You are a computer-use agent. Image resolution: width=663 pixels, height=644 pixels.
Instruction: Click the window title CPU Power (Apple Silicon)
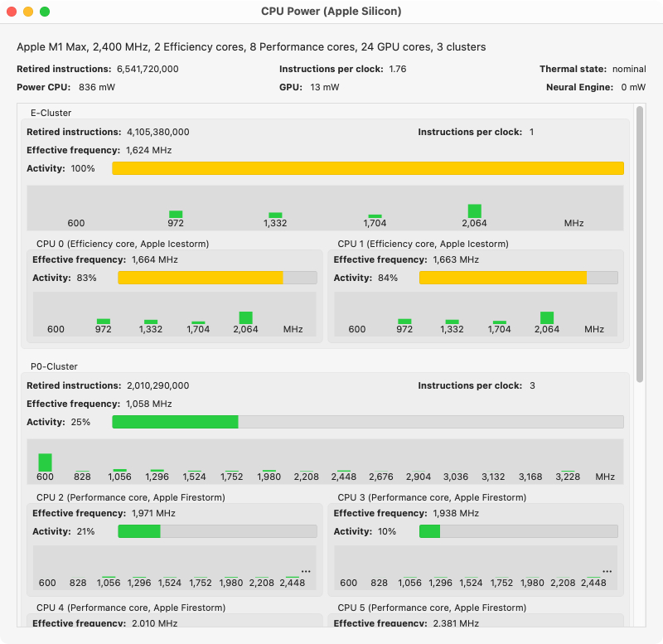point(331,12)
